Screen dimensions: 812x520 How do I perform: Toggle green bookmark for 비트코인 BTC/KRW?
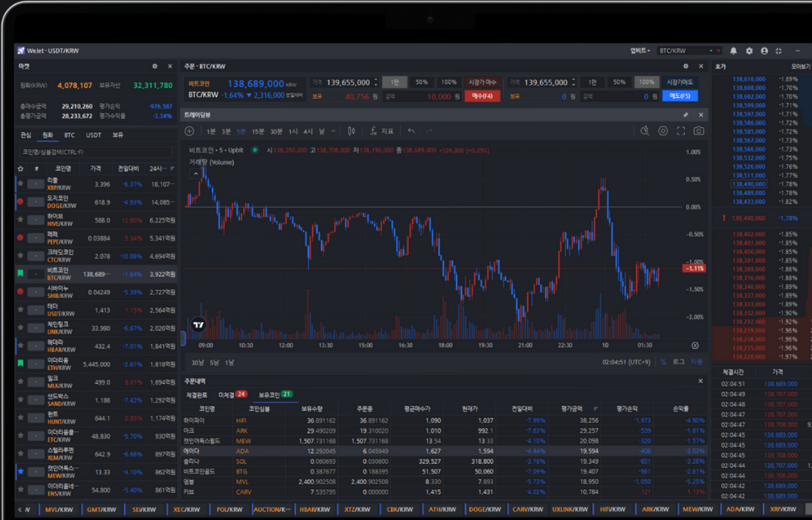[x=21, y=273]
